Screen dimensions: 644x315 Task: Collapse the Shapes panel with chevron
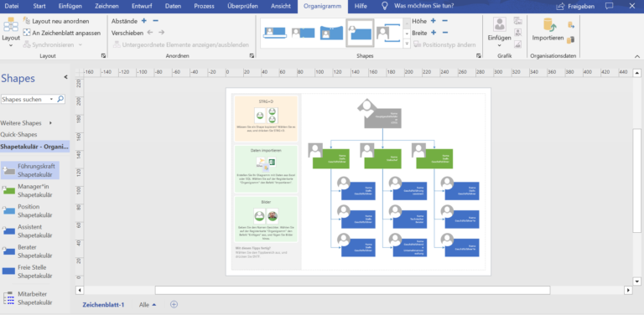point(65,77)
